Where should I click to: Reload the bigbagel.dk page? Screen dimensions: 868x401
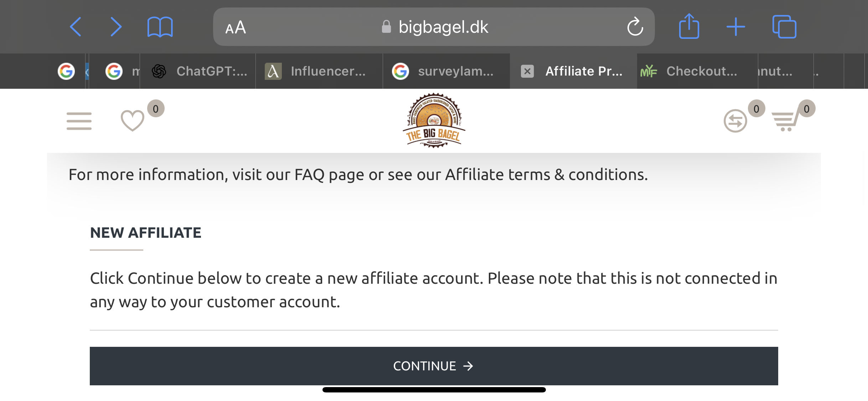[x=635, y=27]
